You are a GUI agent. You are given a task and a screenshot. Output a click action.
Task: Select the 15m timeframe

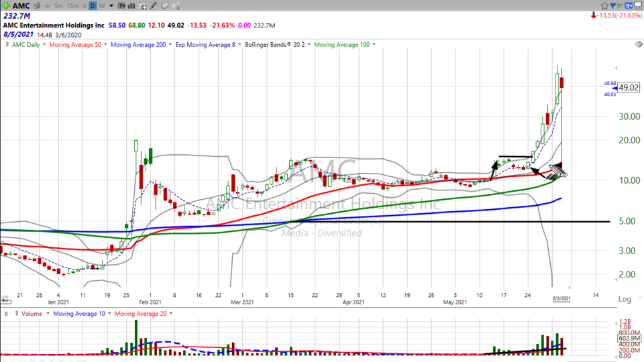(x=72, y=6)
